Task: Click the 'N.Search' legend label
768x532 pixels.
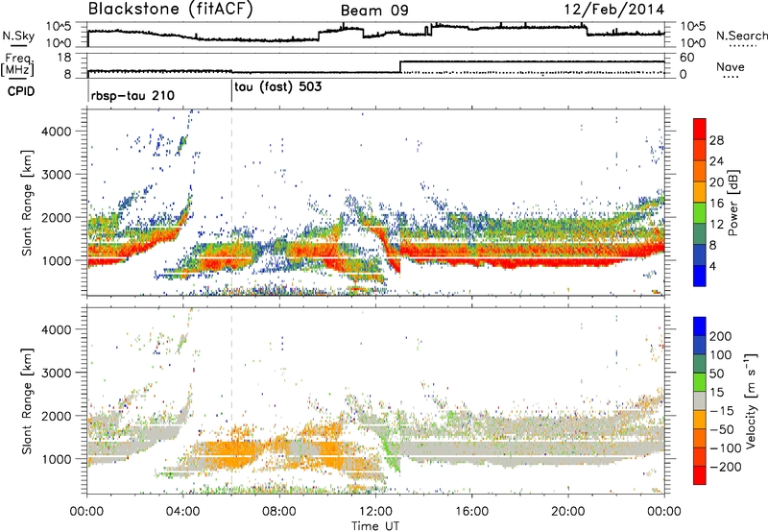Action: coord(741,36)
